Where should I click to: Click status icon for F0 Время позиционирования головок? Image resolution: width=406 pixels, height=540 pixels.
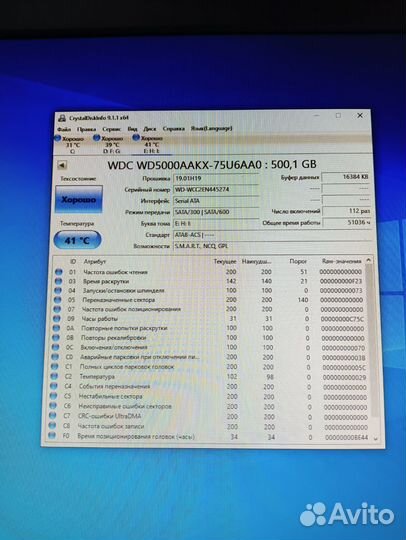click(x=52, y=436)
